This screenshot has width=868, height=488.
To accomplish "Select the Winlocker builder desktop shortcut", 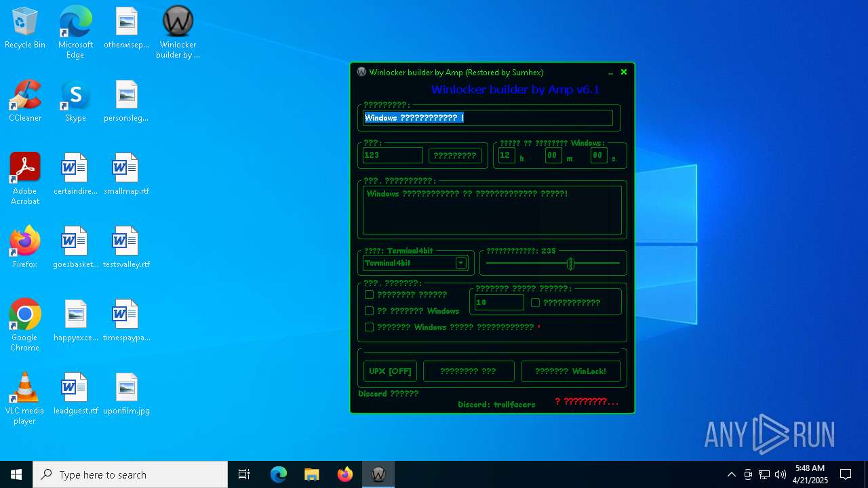I will pyautogui.click(x=178, y=33).
